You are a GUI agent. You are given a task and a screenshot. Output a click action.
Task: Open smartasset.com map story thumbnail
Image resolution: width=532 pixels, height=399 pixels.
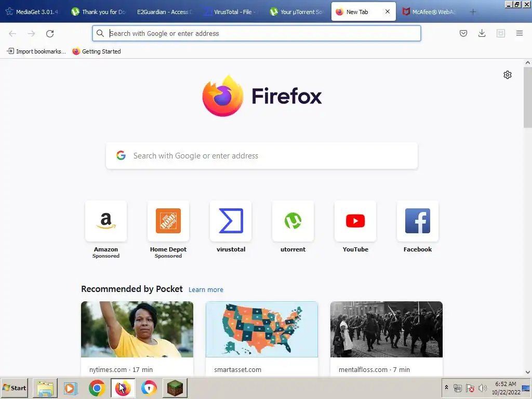pyautogui.click(x=262, y=329)
